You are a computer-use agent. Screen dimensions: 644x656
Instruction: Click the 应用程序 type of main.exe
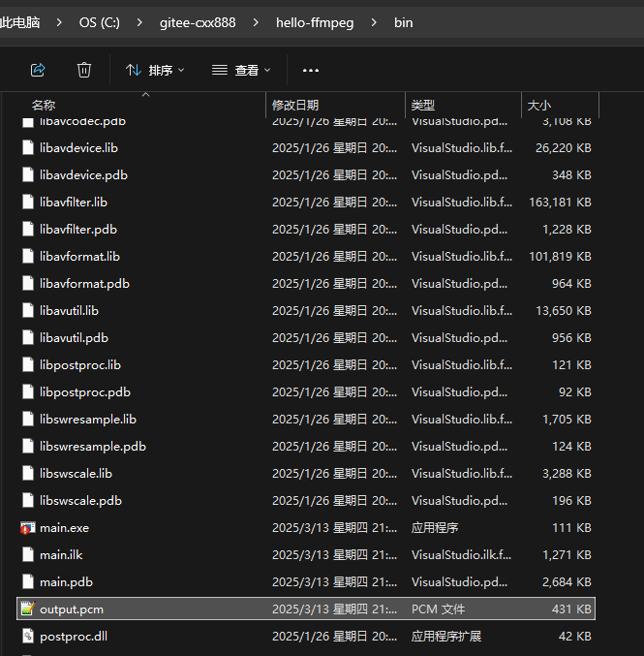tap(435, 528)
